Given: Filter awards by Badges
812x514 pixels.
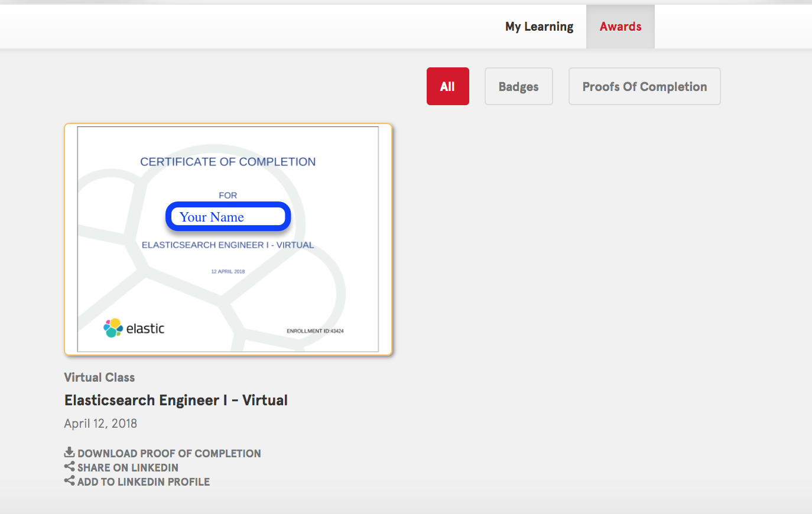Looking at the screenshot, I should pos(519,86).
